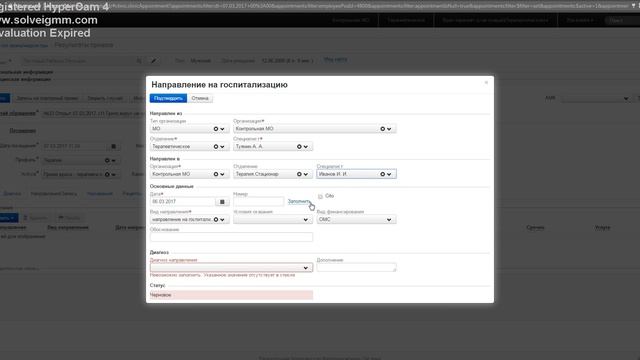Expand the Тумак А. А. specialist dropdown arrow
The width and height of the screenshot is (640, 360).
tap(306, 147)
